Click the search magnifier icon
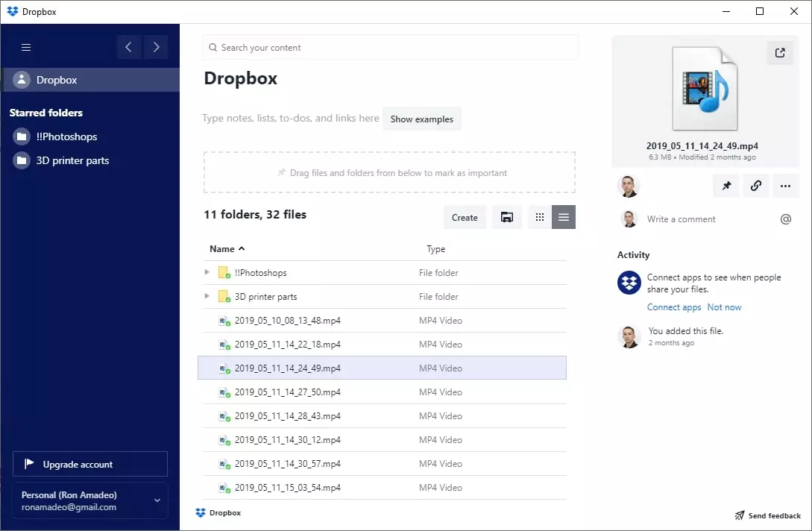 pyautogui.click(x=214, y=47)
